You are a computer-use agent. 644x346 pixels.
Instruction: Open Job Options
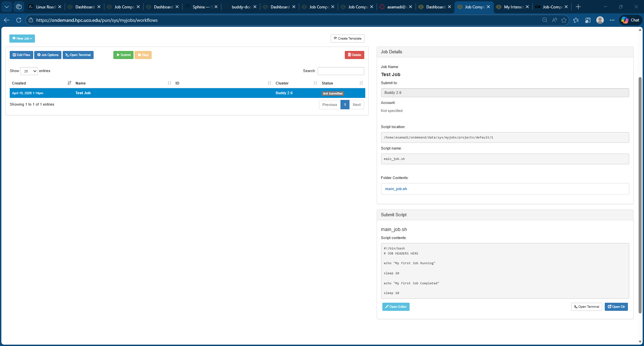(48, 55)
